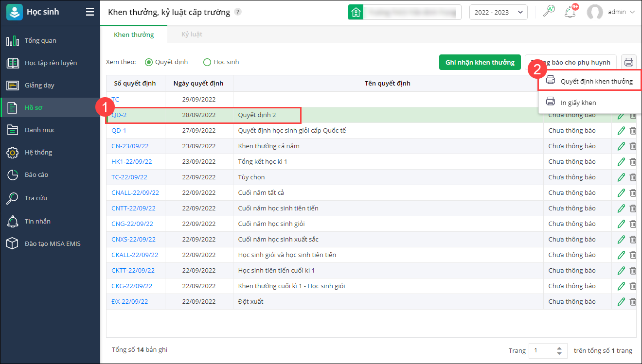Edit the Khen thưởng cả năm row
This screenshot has height=364, width=642.
[621, 146]
